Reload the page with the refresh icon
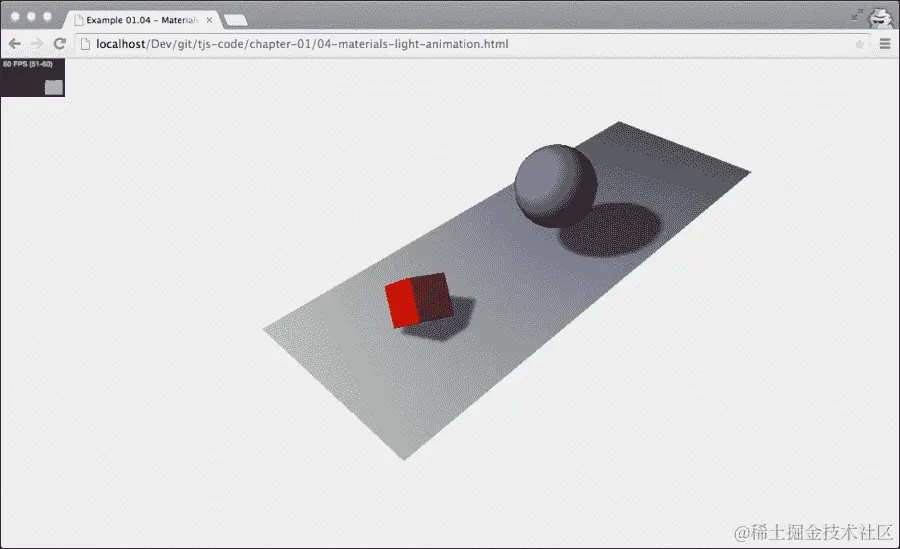 (60, 44)
